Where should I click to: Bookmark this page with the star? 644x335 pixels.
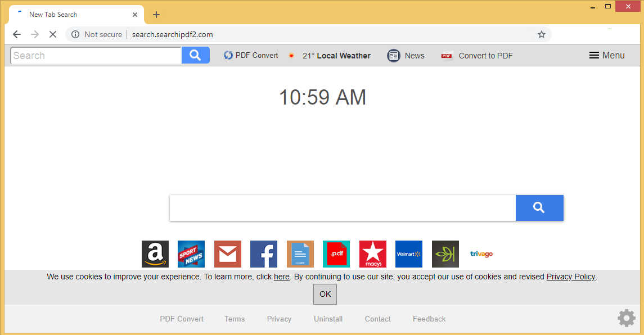tap(541, 34)
